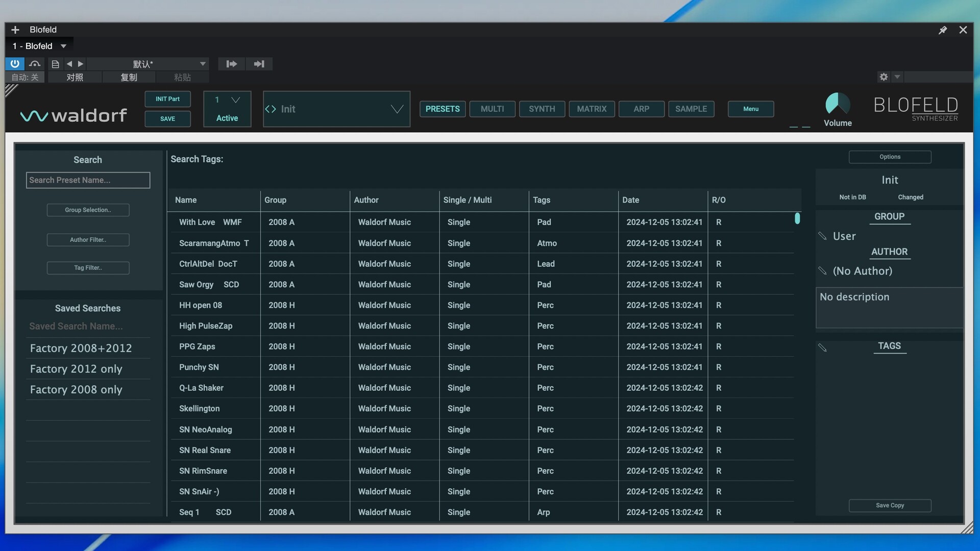
Task: Click the preset list scrollbar thumb
Action: tap(797, 218)
